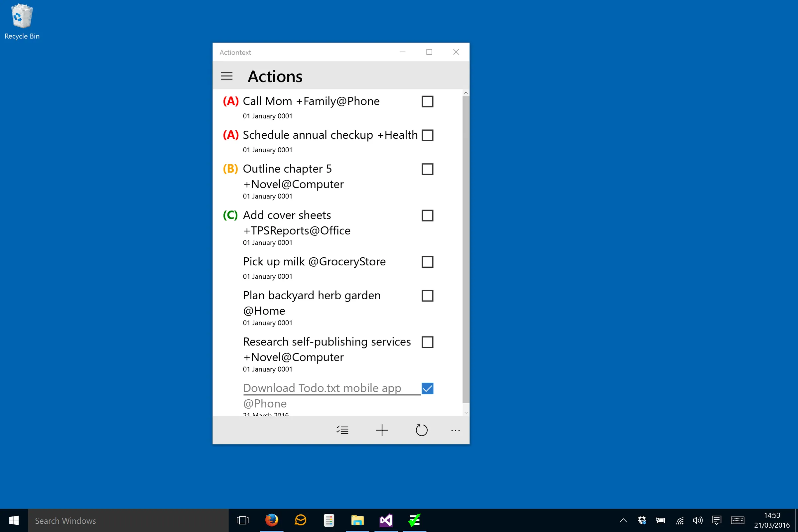Check the Pick up milk checkbox
The image size is (798, 532).
[427, 262]
